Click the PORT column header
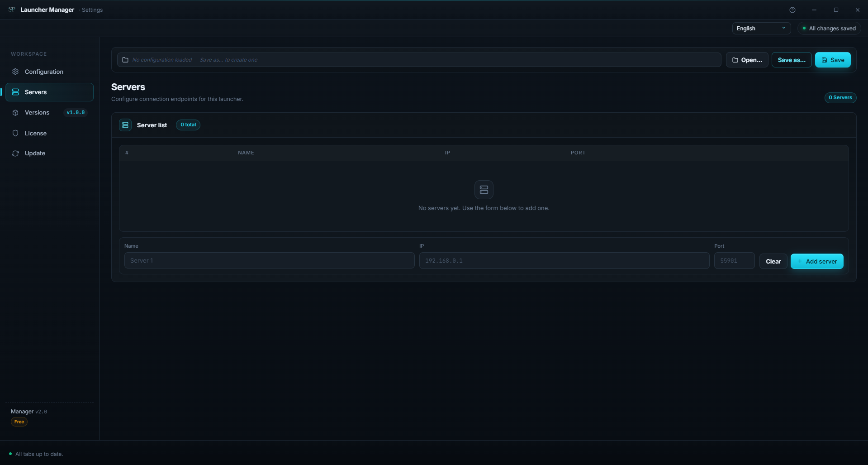The height and width of the screenshot is (465, 868). 578,153
